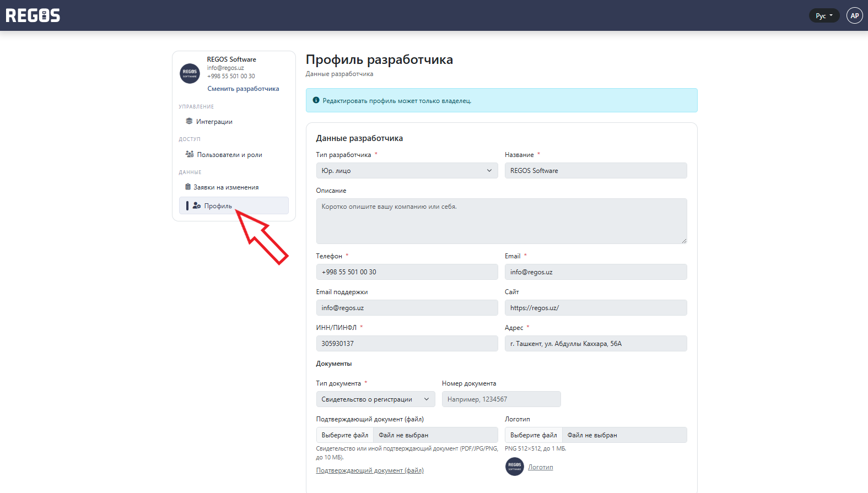The height and width of the screenshot is (493, 868).
Task: Click the uploaded logo thumbnail preview
Action: pyautogui.click(x=514, y=467)
